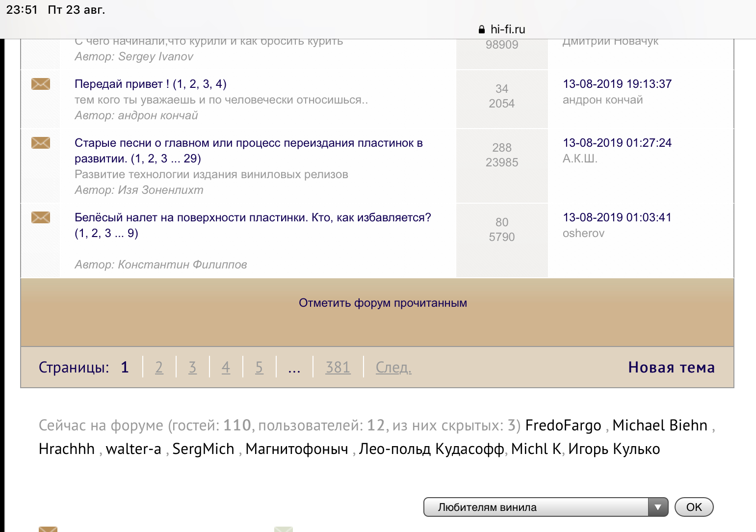This screenshot has height=532, width=756.
Task: View user profile FredoFargo
Action: (x=563, y=425)
